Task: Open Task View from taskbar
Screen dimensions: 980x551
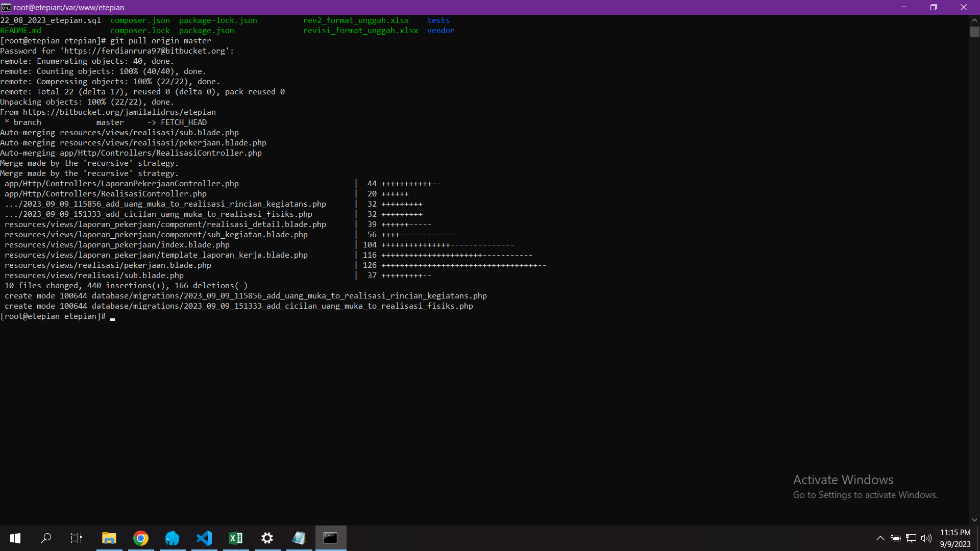Action: (x=77, y=538)
